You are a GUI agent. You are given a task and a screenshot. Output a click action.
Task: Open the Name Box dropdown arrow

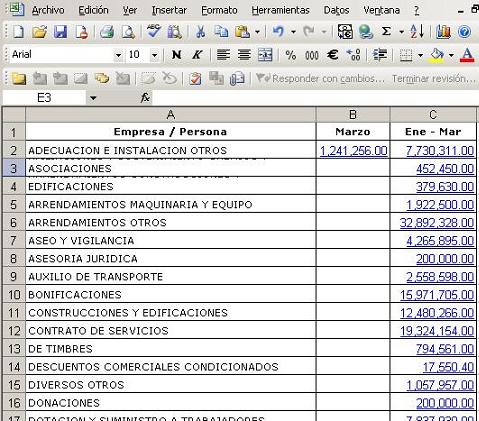coord(93,98)
